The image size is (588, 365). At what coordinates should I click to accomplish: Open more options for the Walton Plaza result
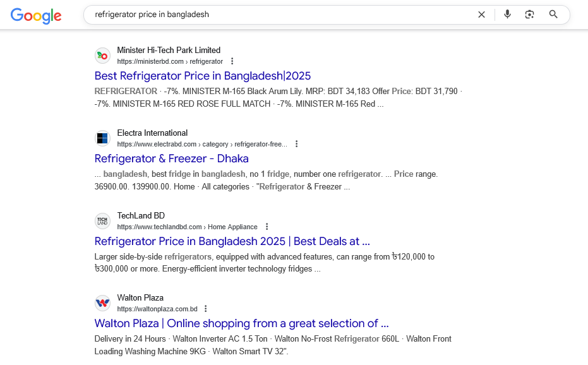[x=206, y=309]
